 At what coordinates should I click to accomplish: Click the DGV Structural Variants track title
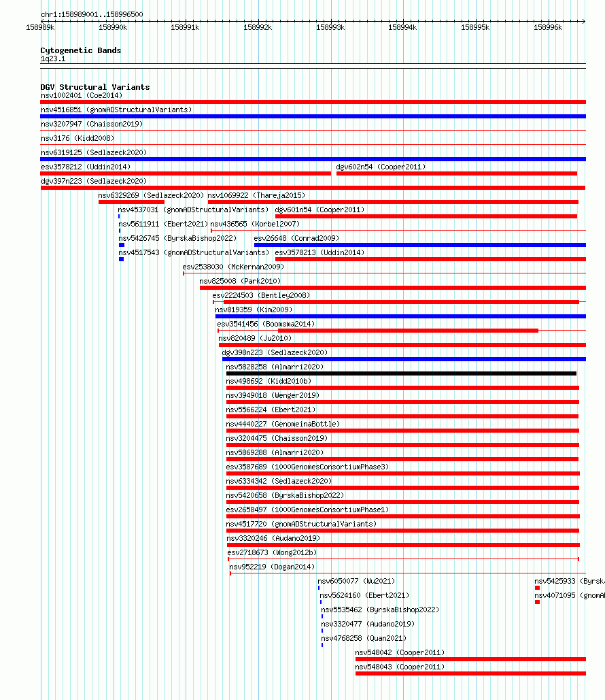[x=95, y=87]
